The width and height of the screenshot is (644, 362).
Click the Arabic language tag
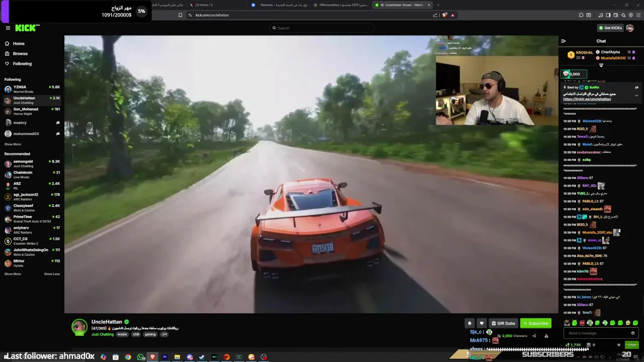(x=122, y=334)
